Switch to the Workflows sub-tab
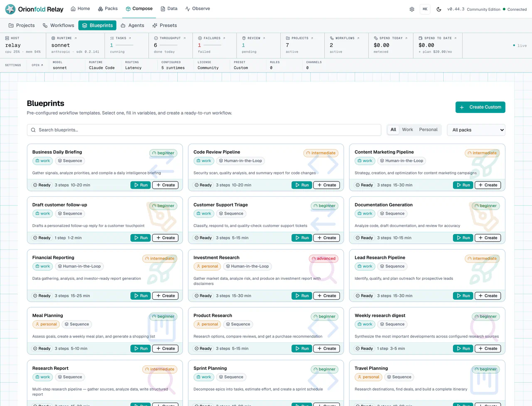This screenshot has width=532, height=406. 58,25
